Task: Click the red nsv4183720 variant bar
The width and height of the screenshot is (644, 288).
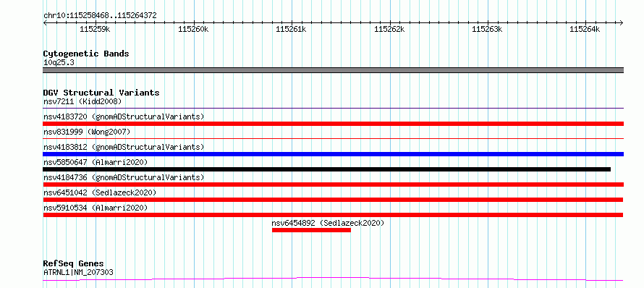Action: coord(333,124)
